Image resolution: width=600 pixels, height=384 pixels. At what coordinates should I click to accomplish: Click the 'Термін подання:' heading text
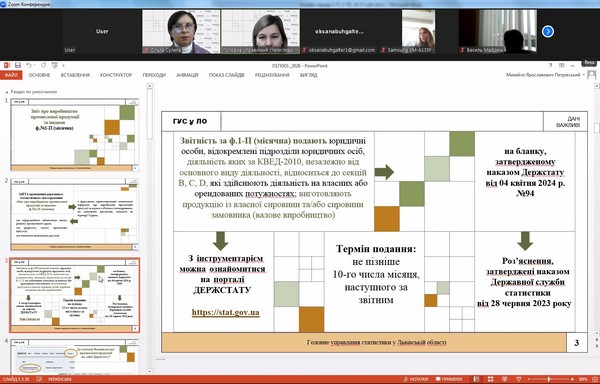(x=376, y=249)
